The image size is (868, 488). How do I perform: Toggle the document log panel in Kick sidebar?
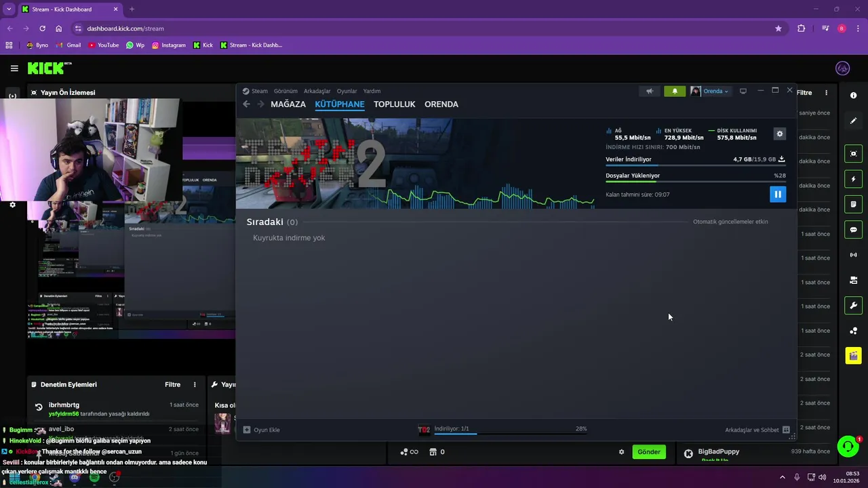tap(854, 204)
